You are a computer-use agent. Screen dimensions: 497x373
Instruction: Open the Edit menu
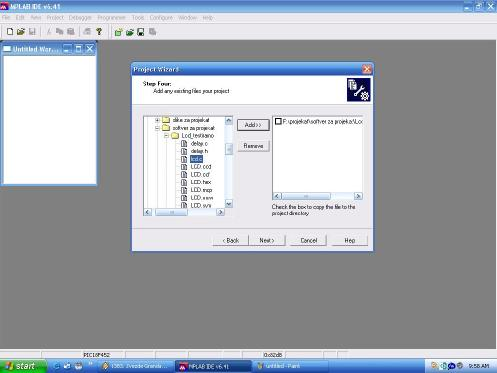[20, 18]
